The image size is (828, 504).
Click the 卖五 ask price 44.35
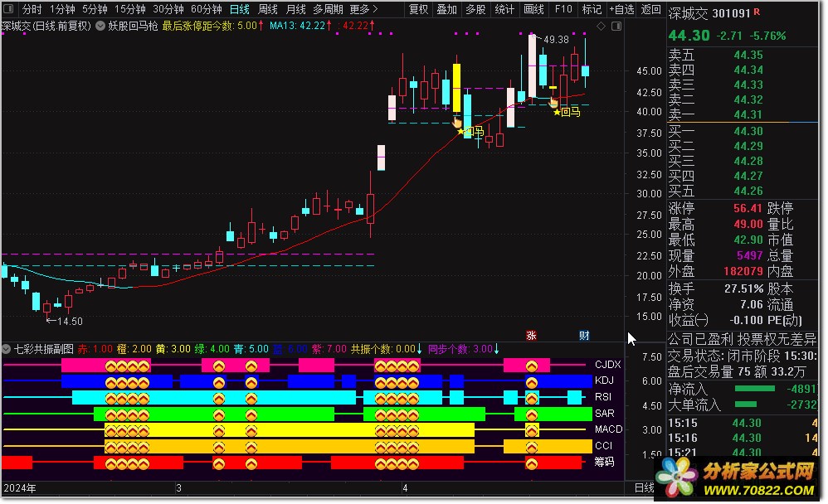click(x=748, y=55)
